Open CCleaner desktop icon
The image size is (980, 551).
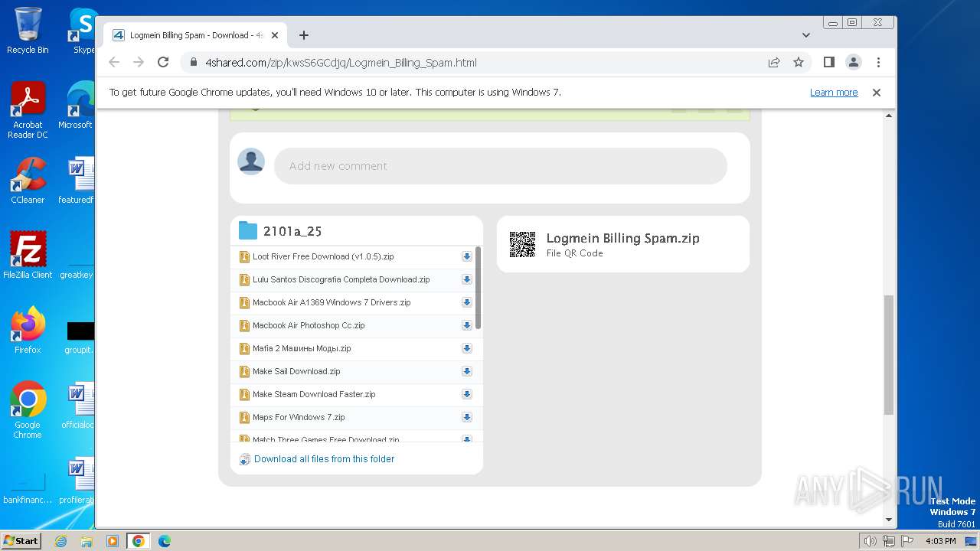28,181
